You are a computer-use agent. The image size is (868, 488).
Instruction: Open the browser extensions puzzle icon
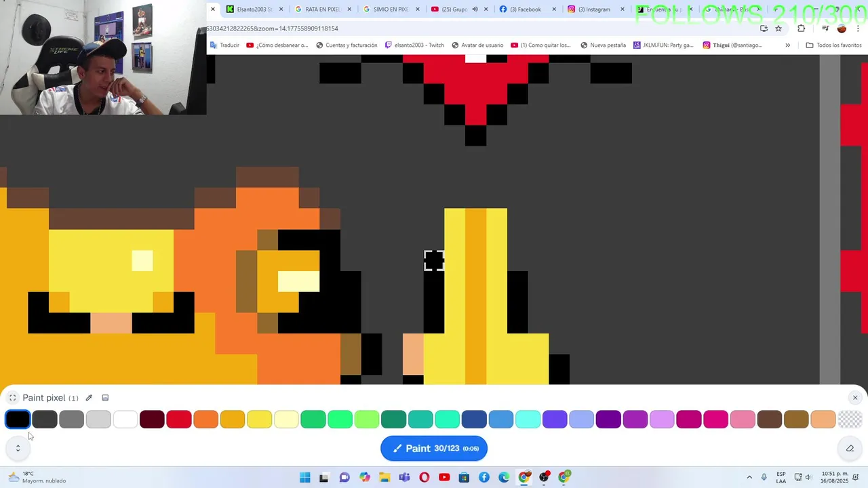coord(802,28)
